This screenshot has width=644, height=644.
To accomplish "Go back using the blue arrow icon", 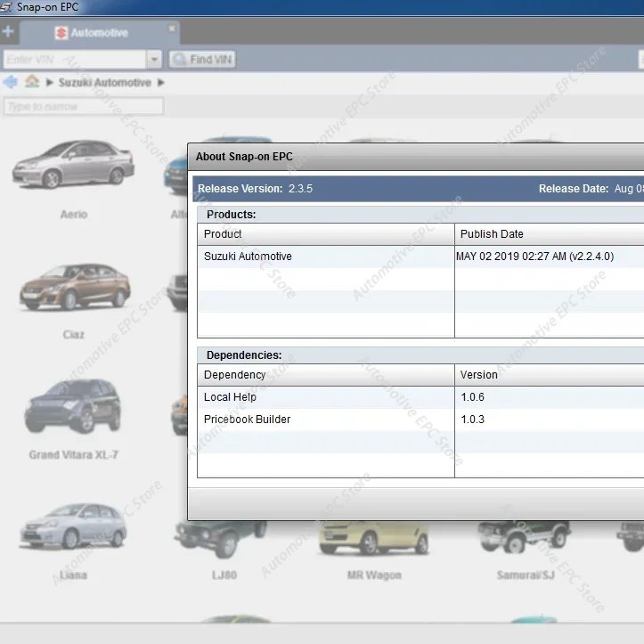I will (11, 82).
